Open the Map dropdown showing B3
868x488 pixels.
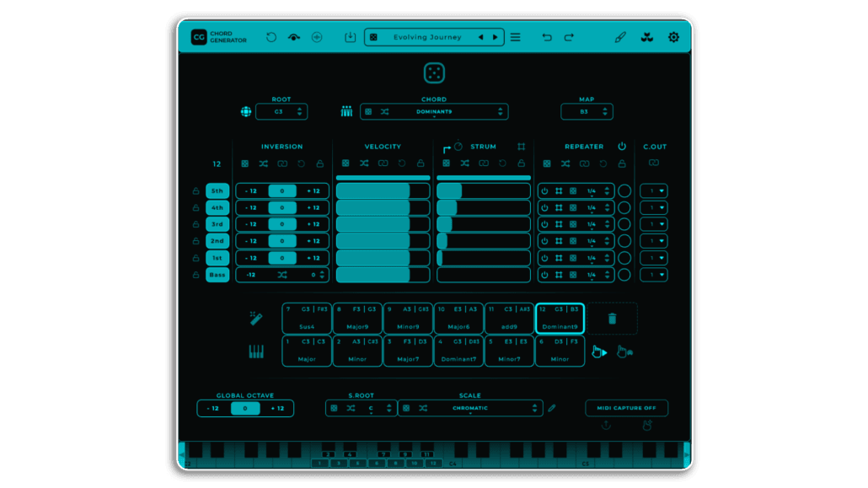[x=587, y=110]
